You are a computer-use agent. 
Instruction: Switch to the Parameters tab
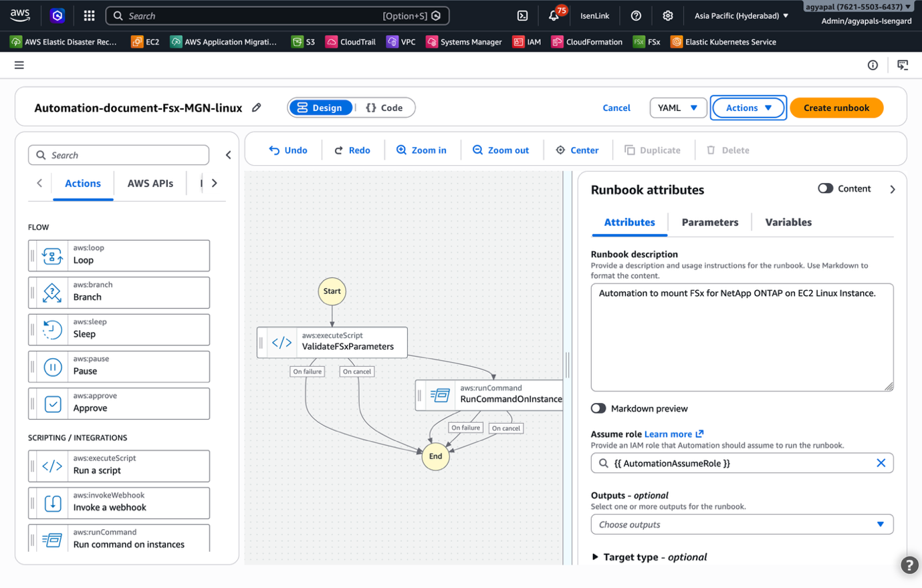pyautogui.click(x=710, y=223)
